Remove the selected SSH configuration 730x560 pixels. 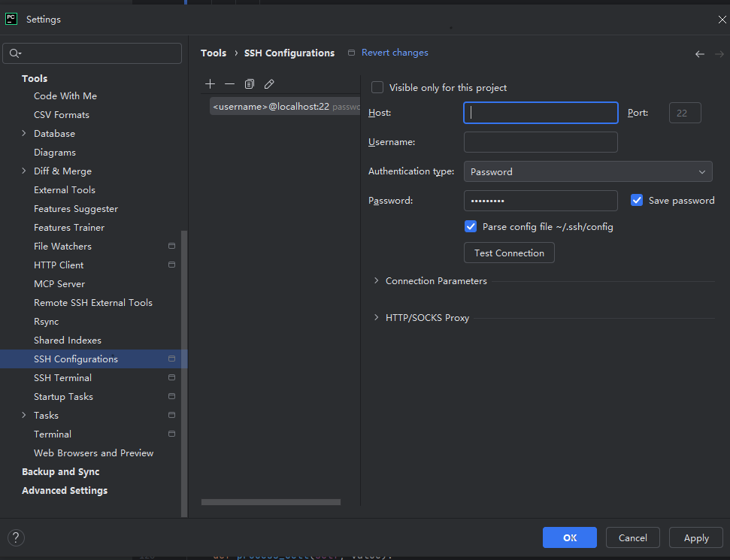[230, 84]
